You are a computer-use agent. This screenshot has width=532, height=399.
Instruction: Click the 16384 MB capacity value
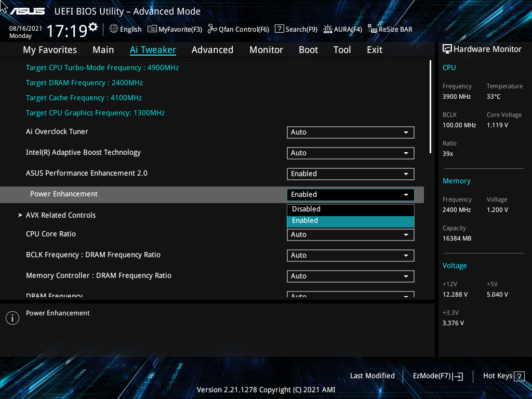click(457, 238)
